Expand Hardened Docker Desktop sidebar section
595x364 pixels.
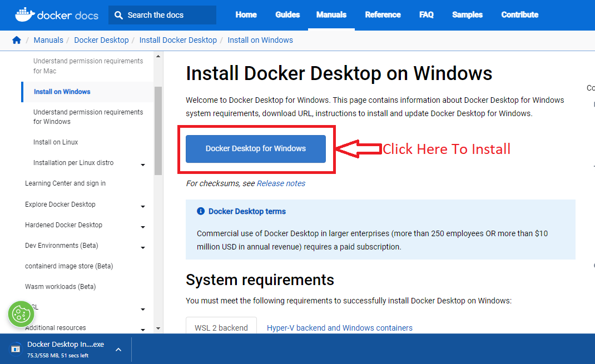click(143, 227)
